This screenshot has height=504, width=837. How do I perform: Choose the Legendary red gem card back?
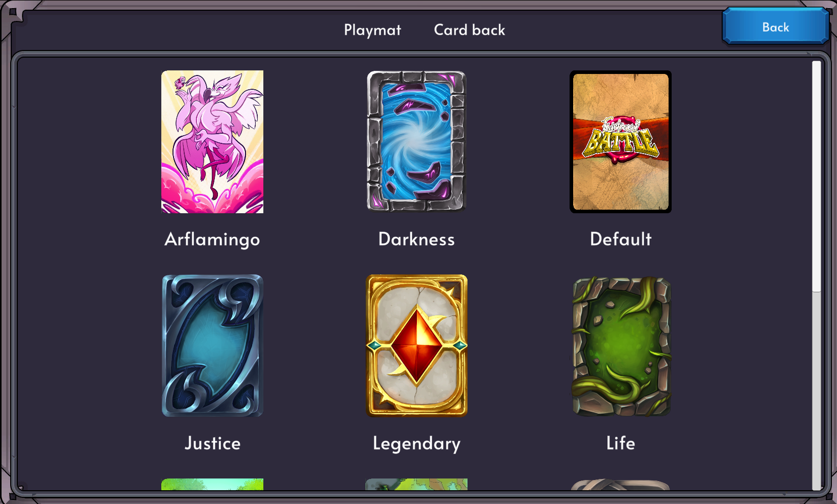coord(416,346)
